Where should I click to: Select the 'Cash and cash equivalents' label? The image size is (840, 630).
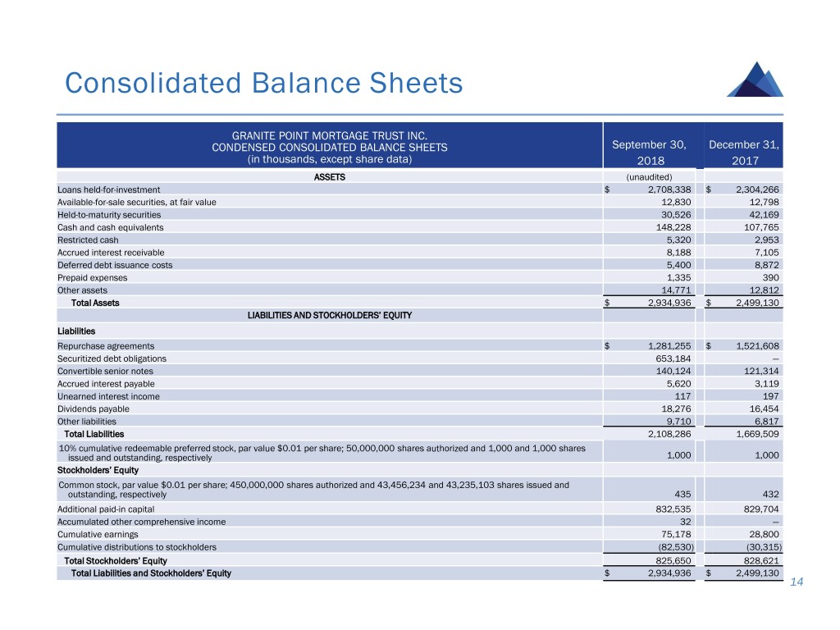point(111,227)
